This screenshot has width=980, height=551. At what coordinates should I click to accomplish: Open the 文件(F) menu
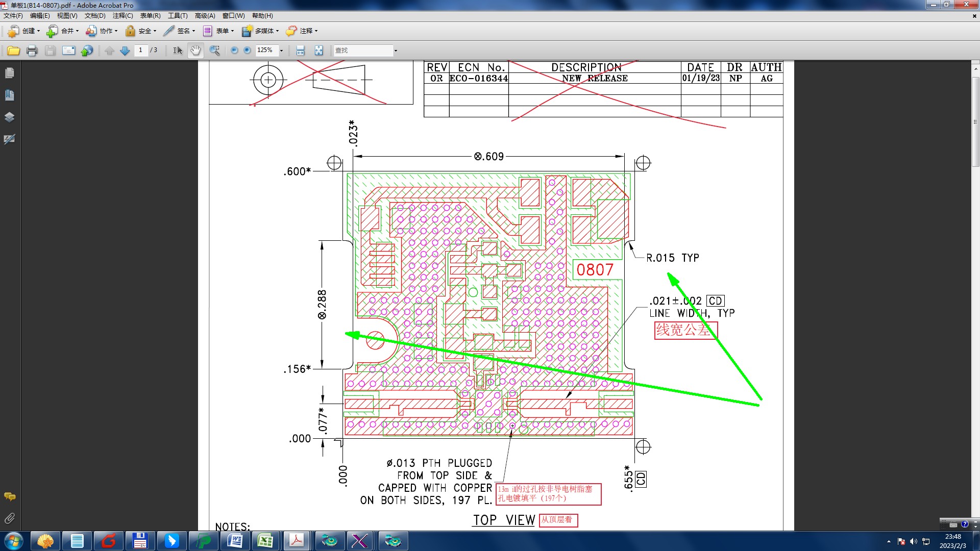(x=13, y=16)
